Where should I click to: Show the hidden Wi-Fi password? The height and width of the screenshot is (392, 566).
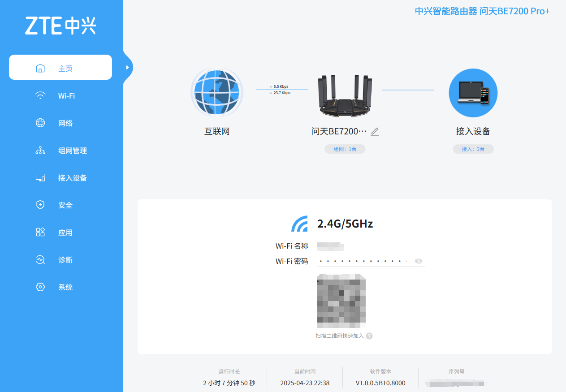click(x=418, y=261)
